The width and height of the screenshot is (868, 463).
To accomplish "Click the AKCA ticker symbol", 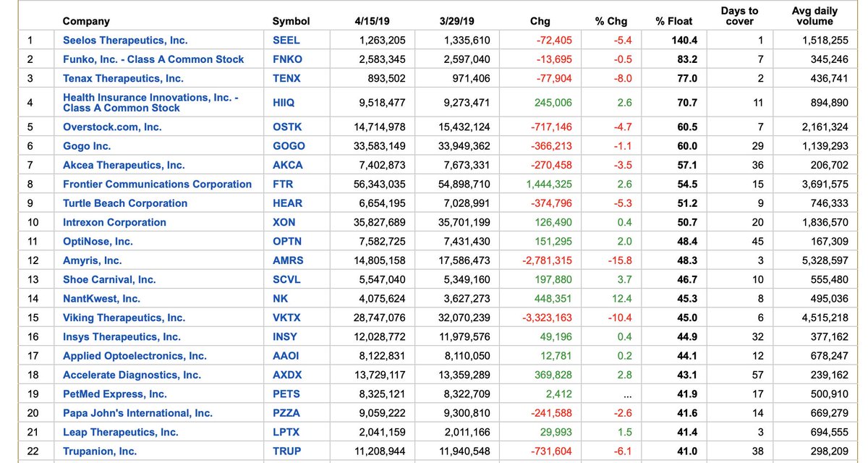I will coord(288,165).
